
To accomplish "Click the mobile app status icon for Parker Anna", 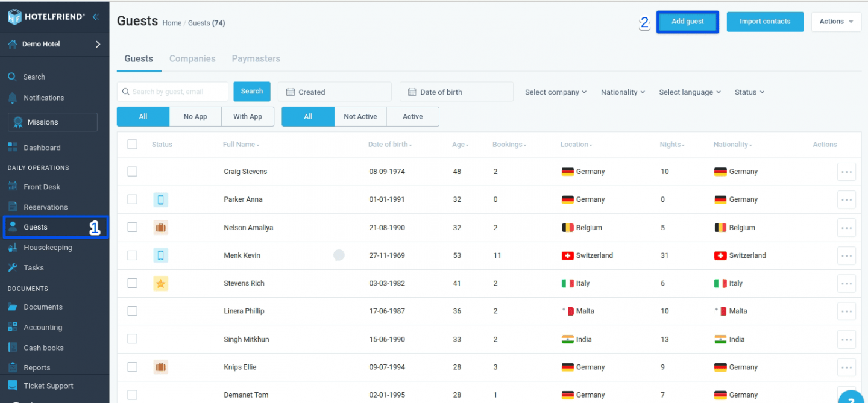I will (160, 199).
